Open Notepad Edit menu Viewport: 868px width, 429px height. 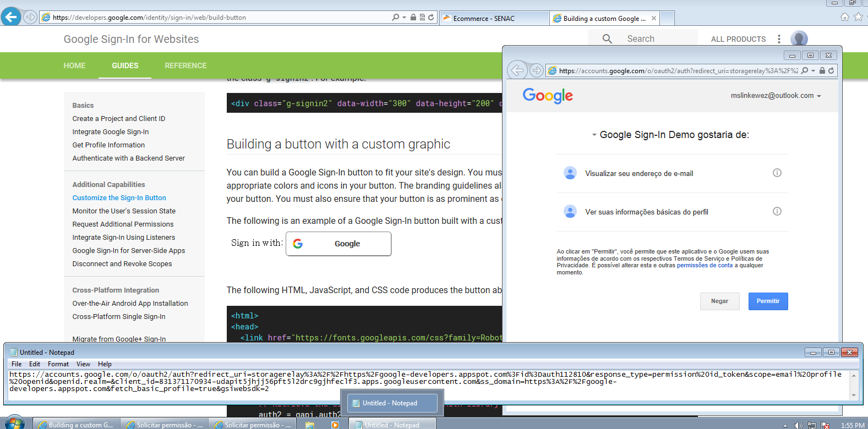pos(35,364)
